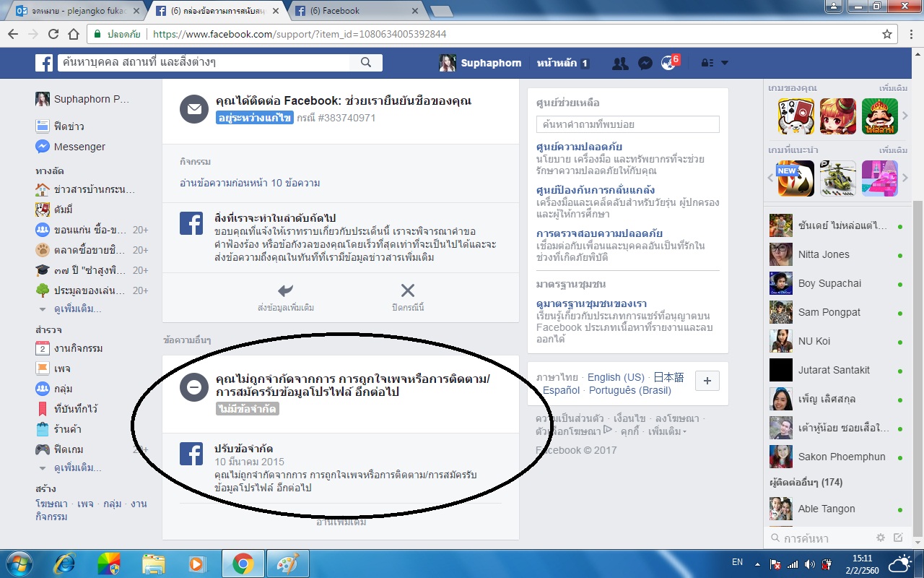The width and height of the screenshot is (924, 578).
Task: Click อ่านเพิ่มเติม at card bottom
Action: tap(341, 522)
